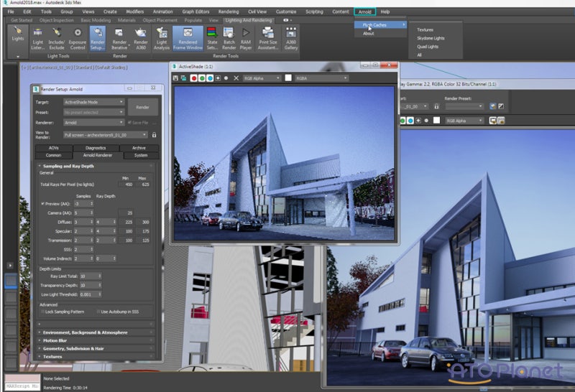Switch to the Diagnostics tab
This screenshot has height=392, width=575.
click(x=96, y=148)
